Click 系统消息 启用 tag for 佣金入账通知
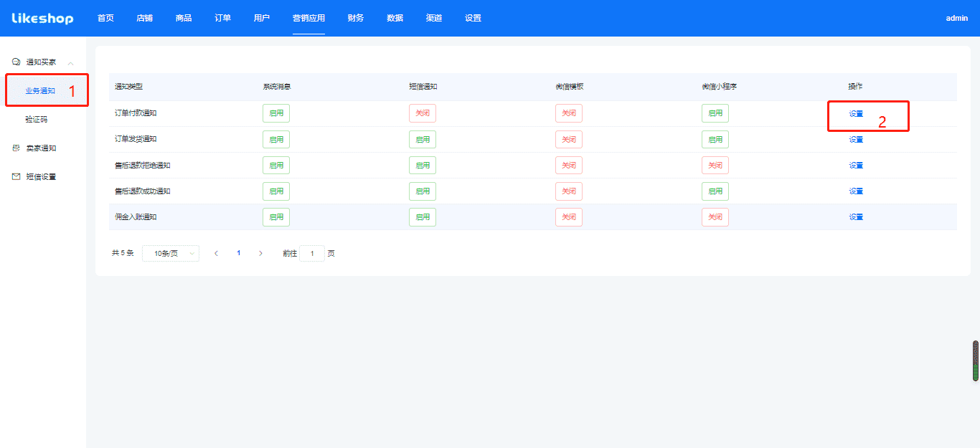This screenshot has width=980, height=448. [276, 216]
